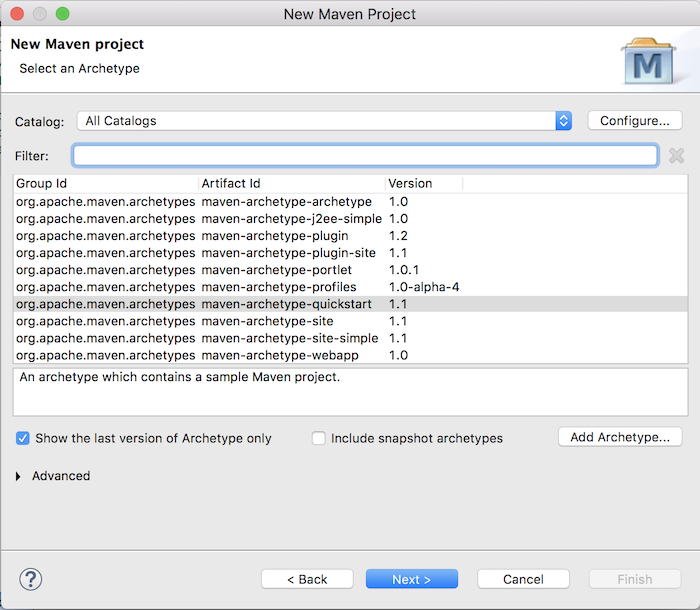700x610 pixels.
Task: Click the Finish button
Action: point(635,579)
